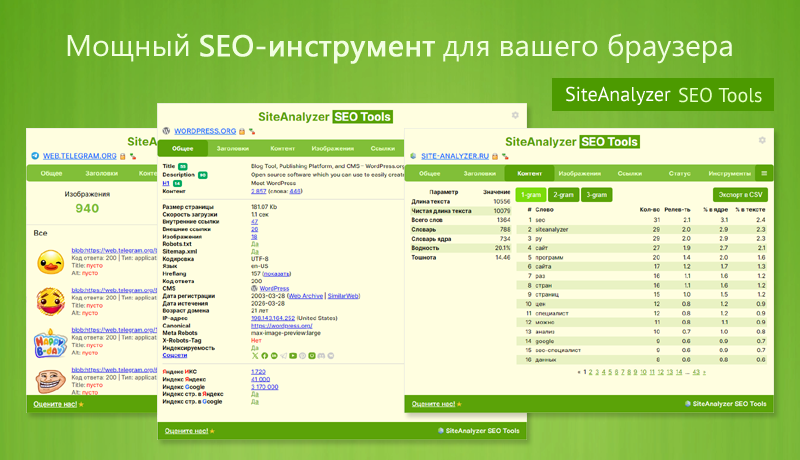Click the star next to Оцените нас in WordPress panel
The width and height of the screenshot is (800, 460).
click(x=212, y=431)
